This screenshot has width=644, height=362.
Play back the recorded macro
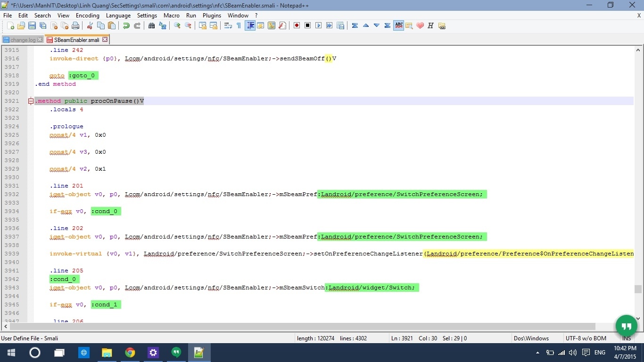click(x=318, y=25)
